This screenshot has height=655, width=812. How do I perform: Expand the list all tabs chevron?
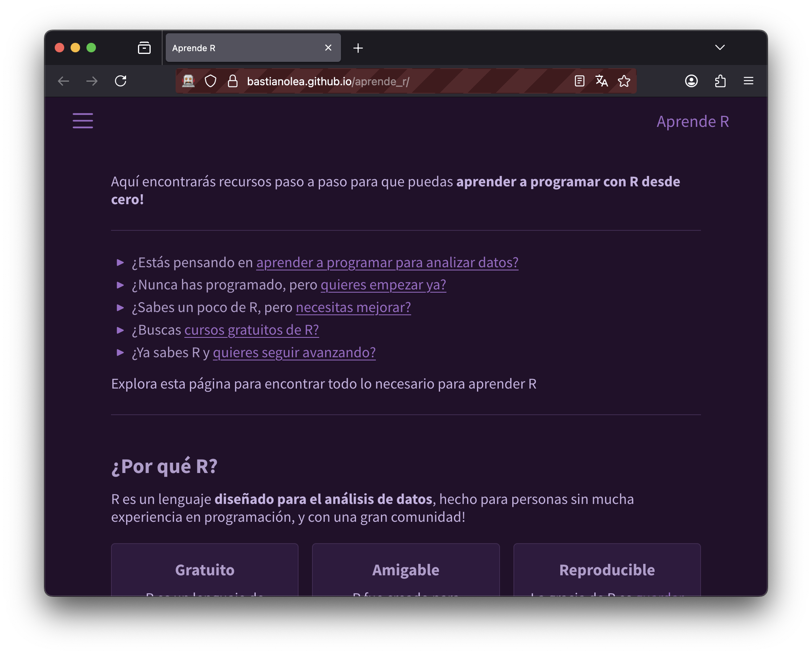720,48
